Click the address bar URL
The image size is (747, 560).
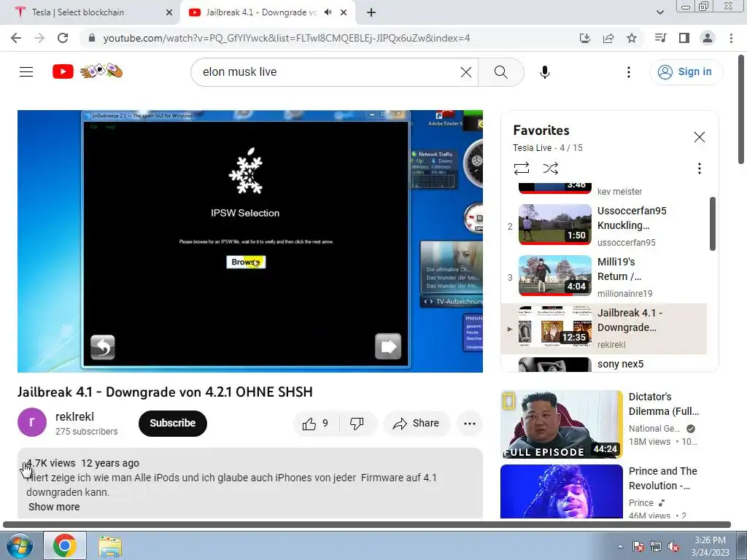tap(286, 38)
